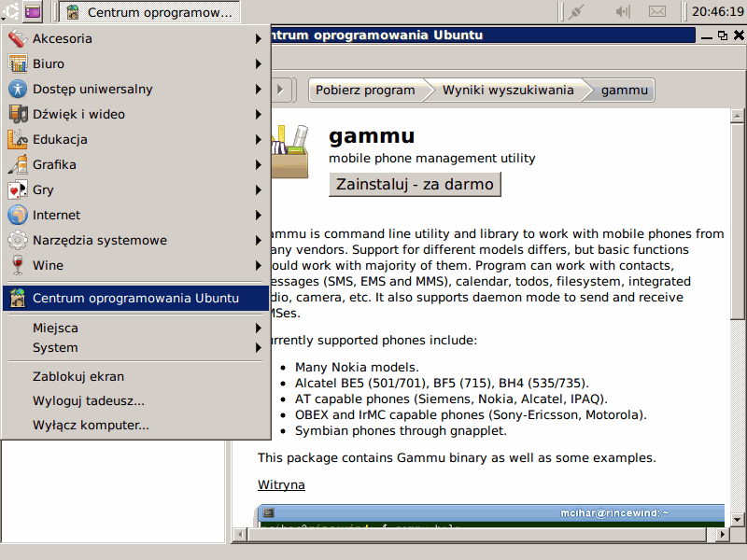Click the Wine glass icon
Image resolution: width=747 pixels, height=560 pixels.
click(x=18, y=266)
